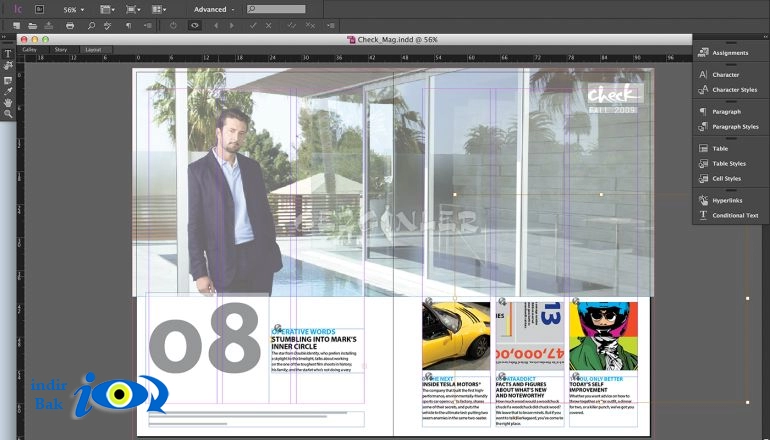Open the first toolbar's options menu
Viewport: 770px width, 440px height.
(x=147, y=26)
